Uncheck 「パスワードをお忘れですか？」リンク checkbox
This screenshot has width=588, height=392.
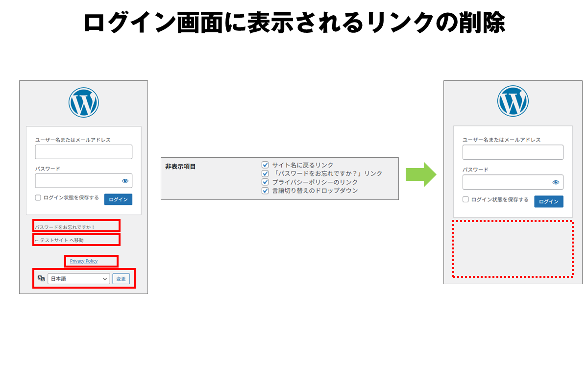266,173
